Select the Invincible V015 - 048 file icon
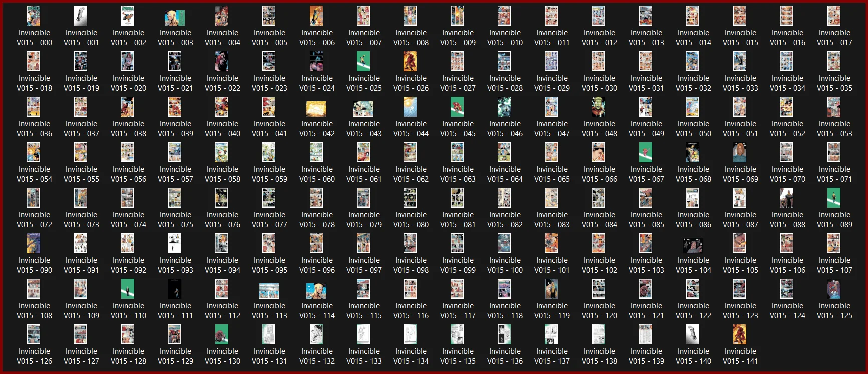Viewport: 868px width, 374px height. 599,107
